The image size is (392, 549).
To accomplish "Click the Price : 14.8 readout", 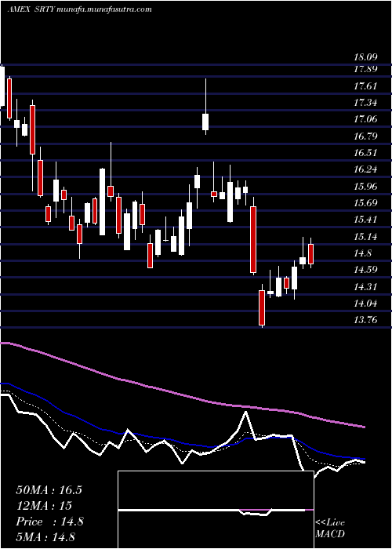I will coord(49,522).
